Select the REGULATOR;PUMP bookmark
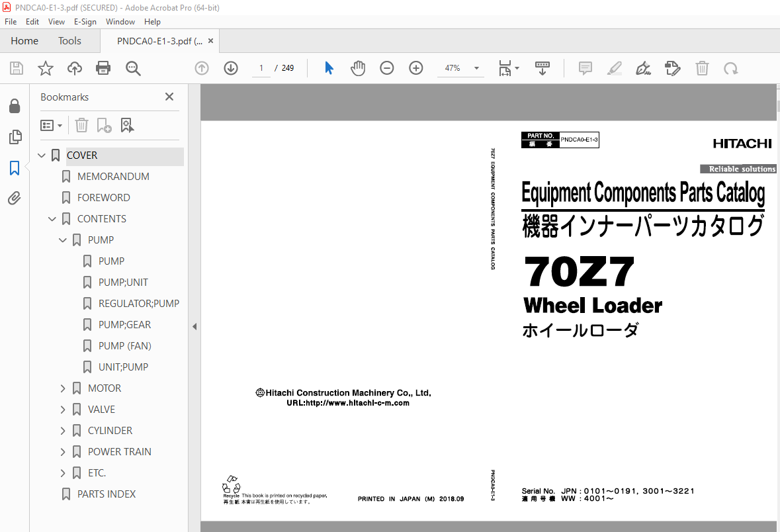The image size is (780, 532). (x=139, y=304)
